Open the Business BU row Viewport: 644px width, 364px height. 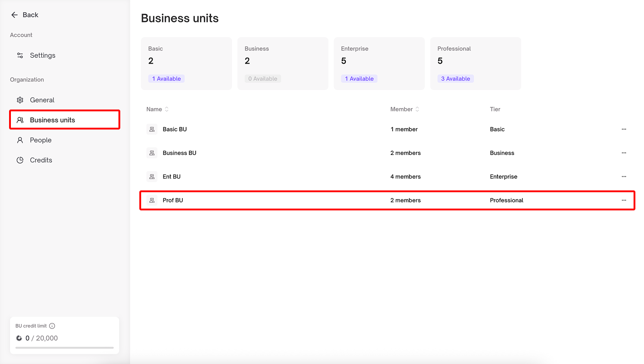179,153
